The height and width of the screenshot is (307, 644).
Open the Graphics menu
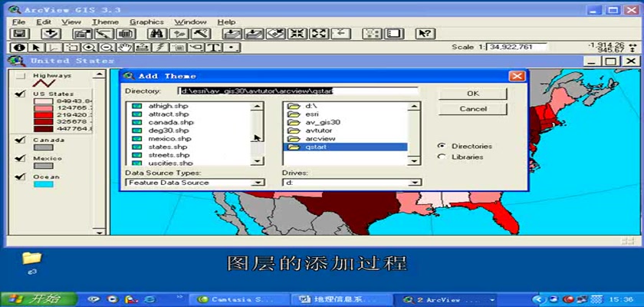coord(146,21)
